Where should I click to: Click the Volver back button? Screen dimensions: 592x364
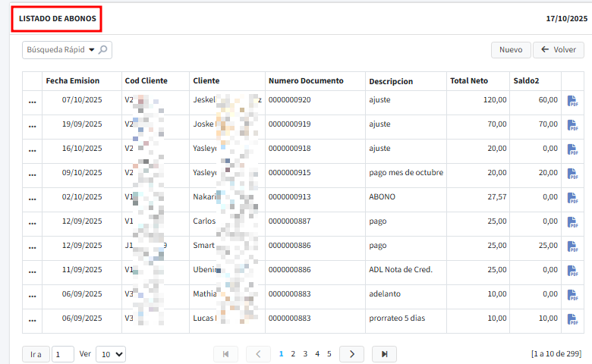coord(559,50)
